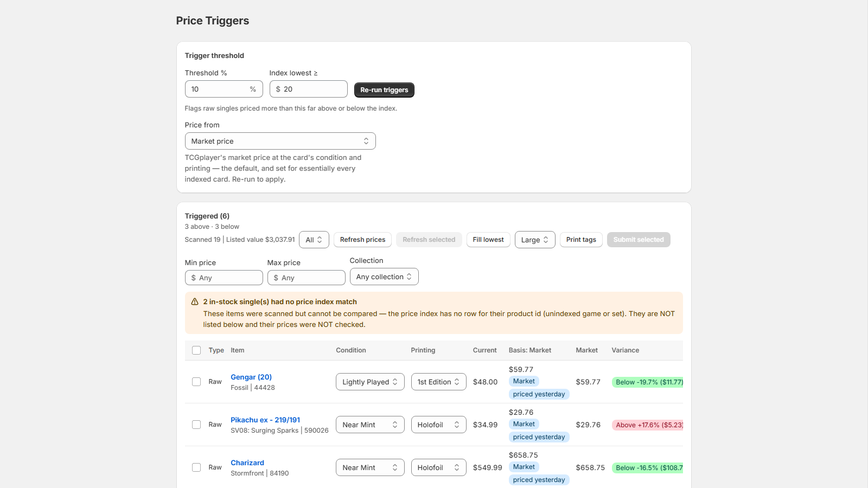Click Gengar's Below -19.7% variance badge
The height and width of the screenshot is (488, 868).
[647, 382]
